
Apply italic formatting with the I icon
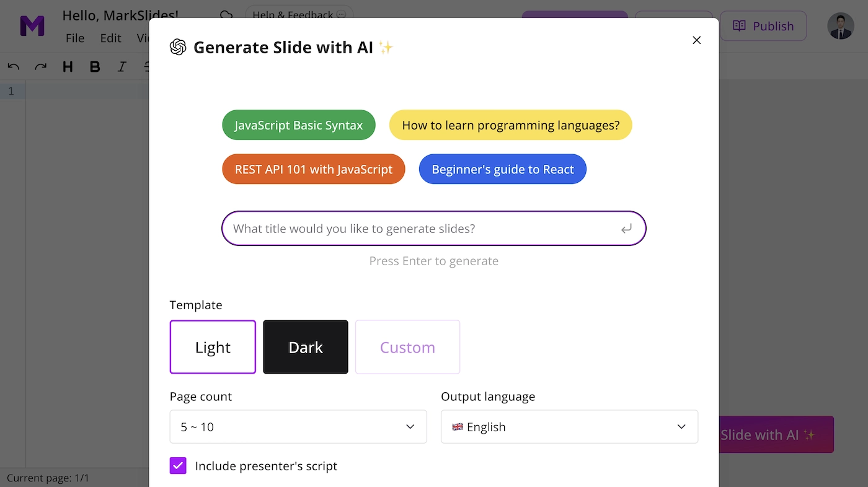tap(122, 66)
